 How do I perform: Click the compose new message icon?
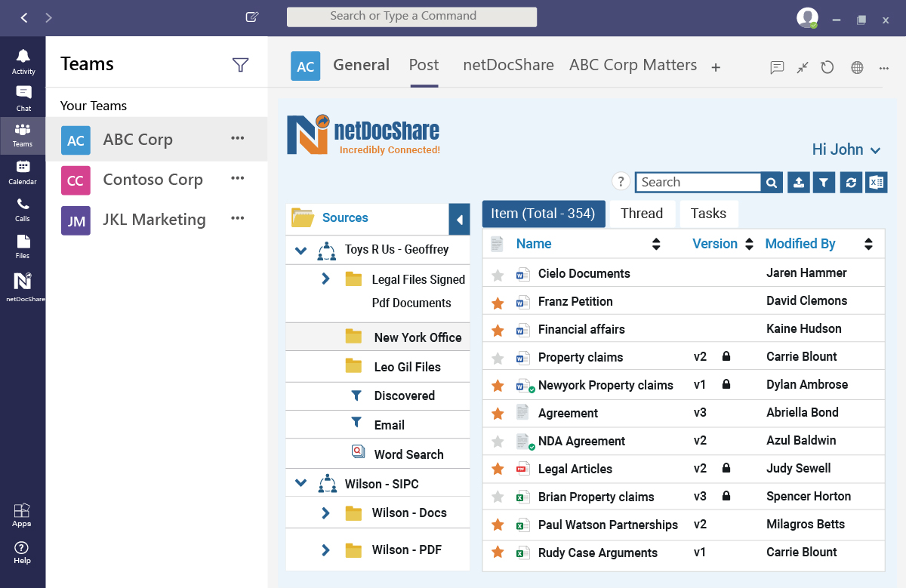point(252,17)
